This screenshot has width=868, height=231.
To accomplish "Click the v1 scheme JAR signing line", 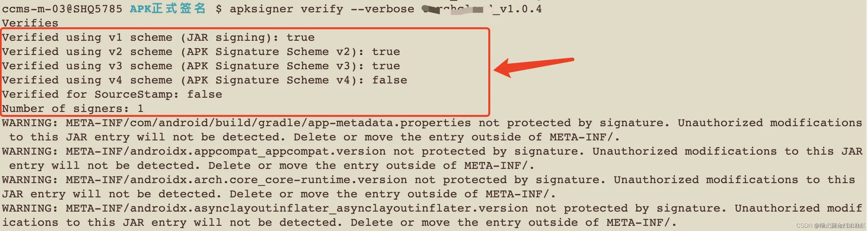I will pyautogui.click(x=158, y=38).
